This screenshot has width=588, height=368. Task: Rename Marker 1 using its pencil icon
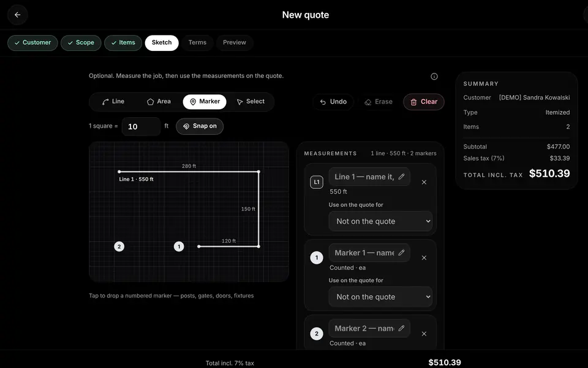(401, 253)
